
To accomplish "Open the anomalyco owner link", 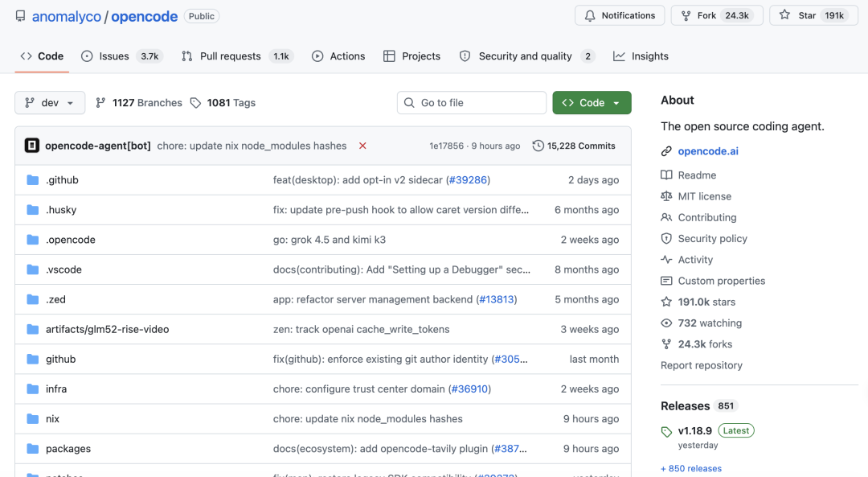I will [x=67, y=17].
